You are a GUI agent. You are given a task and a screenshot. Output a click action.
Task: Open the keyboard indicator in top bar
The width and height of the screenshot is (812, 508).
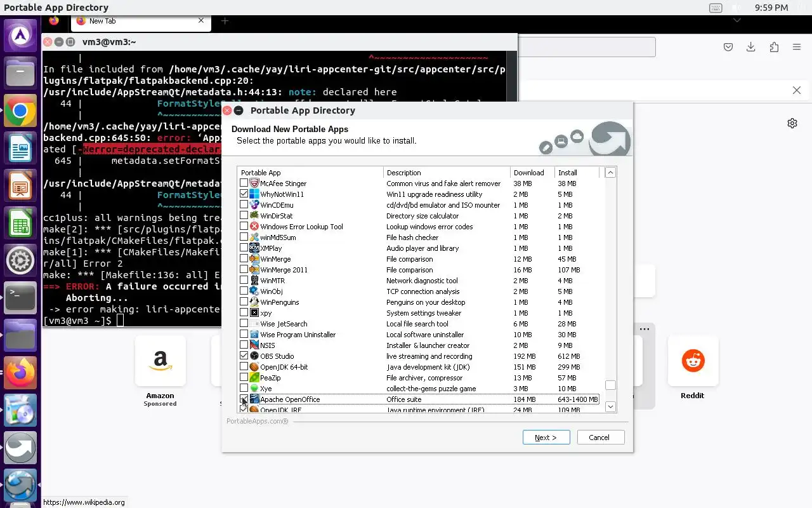(x=716, y=8)
